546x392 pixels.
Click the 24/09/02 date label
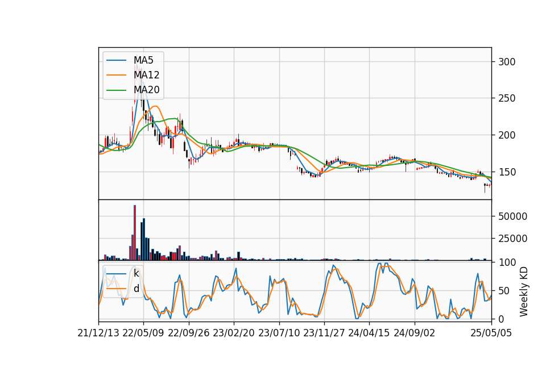(x=415, y=333)
